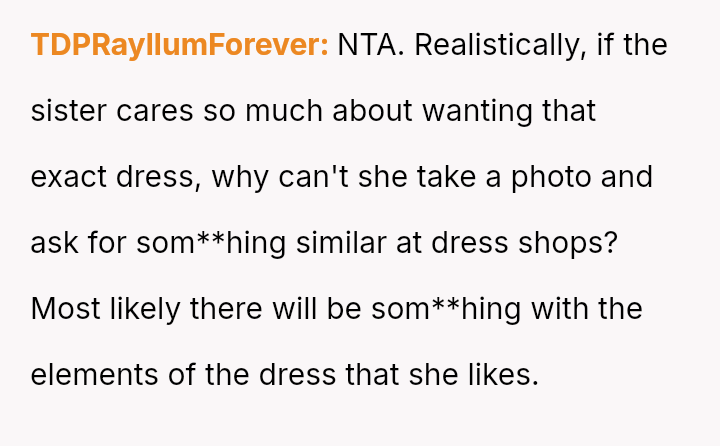Click the phrase 'so much'
This screenshot has width=720, height=446.
(263, 111)
